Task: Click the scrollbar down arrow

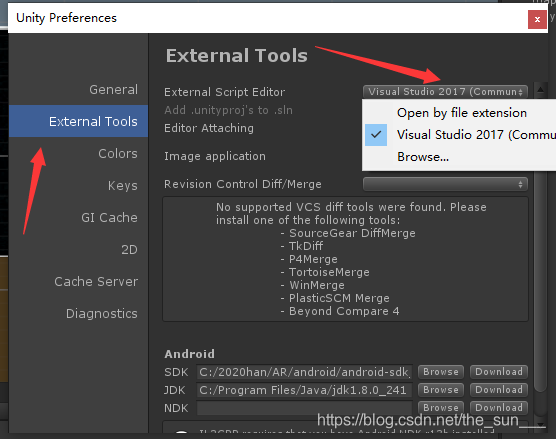Action: click(x=540, y=424)
